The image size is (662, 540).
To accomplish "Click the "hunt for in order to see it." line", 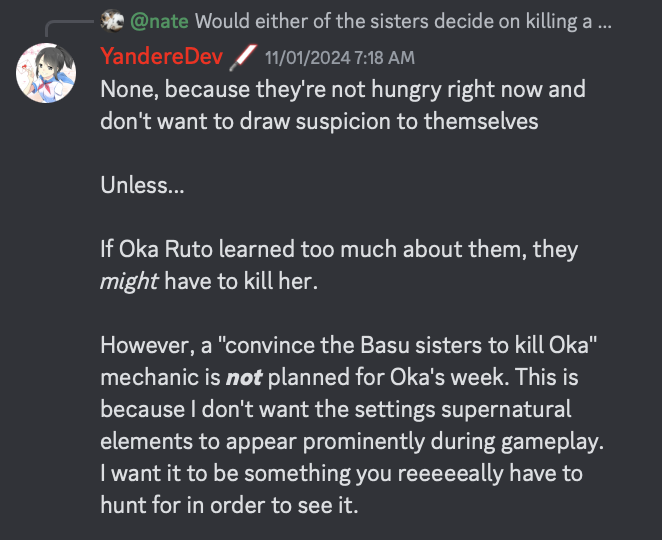I will [x=229, y=504].
